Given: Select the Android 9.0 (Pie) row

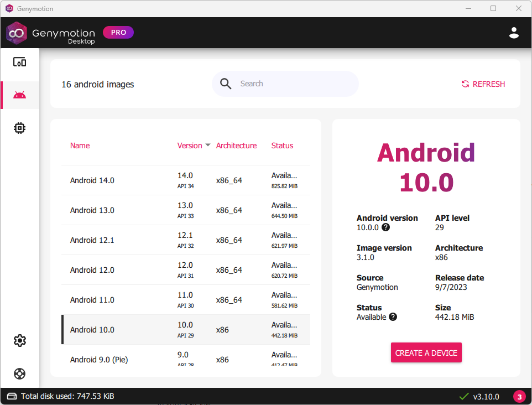Looking at the screenshot, I should click(x=186, y=355).
